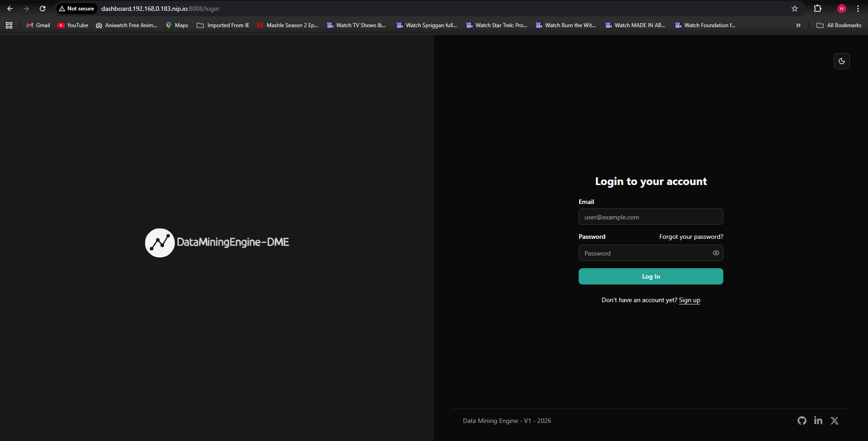The width and height of the screenshot is (868, 441).
Task: Click the Not secure warning badge
Action: [x=76, y=9]
